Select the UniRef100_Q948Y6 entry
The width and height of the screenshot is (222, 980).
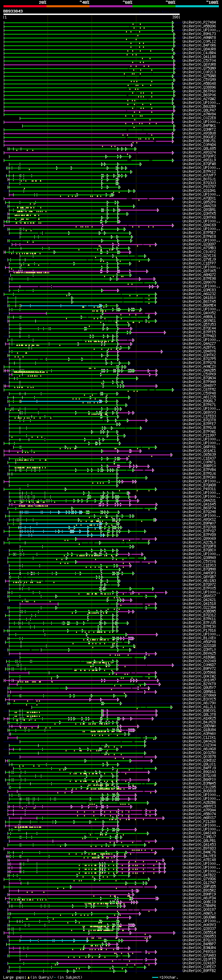(199, 351)
